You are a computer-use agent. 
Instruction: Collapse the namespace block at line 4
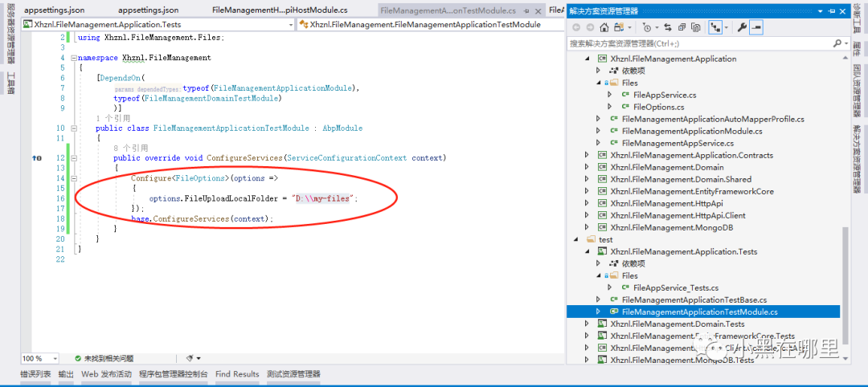point(74,58)
